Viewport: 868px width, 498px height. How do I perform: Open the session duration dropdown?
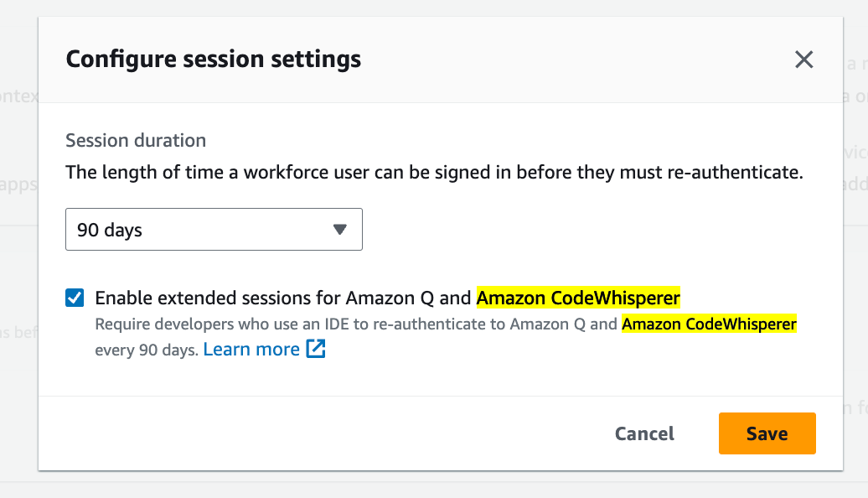(x=214, y=230)
